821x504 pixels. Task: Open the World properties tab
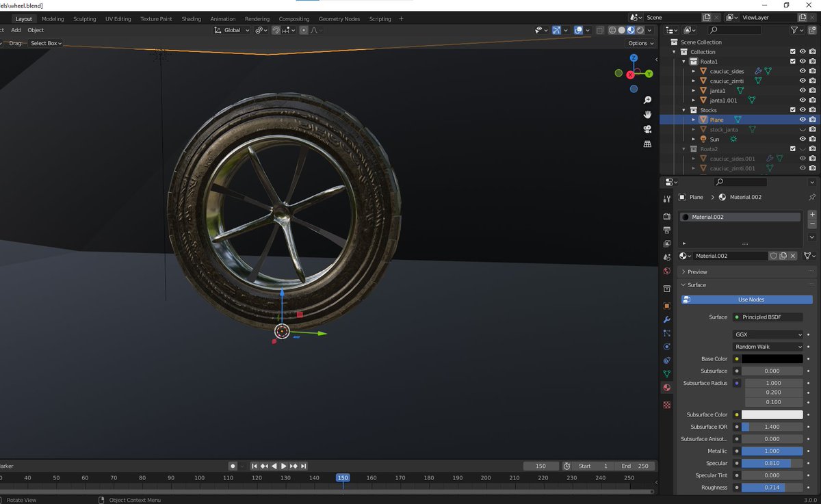(667, 271)
